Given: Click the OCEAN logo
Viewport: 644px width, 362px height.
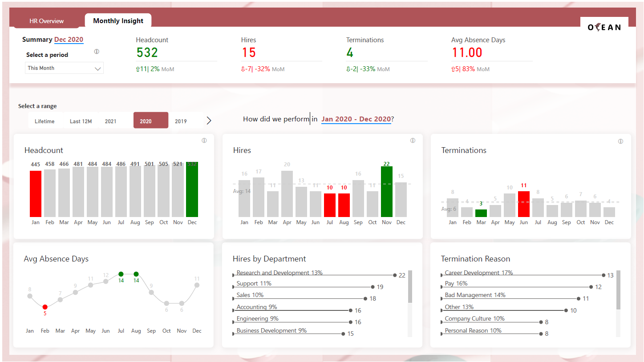Looking at the screenshot, I should pos(604,28).
